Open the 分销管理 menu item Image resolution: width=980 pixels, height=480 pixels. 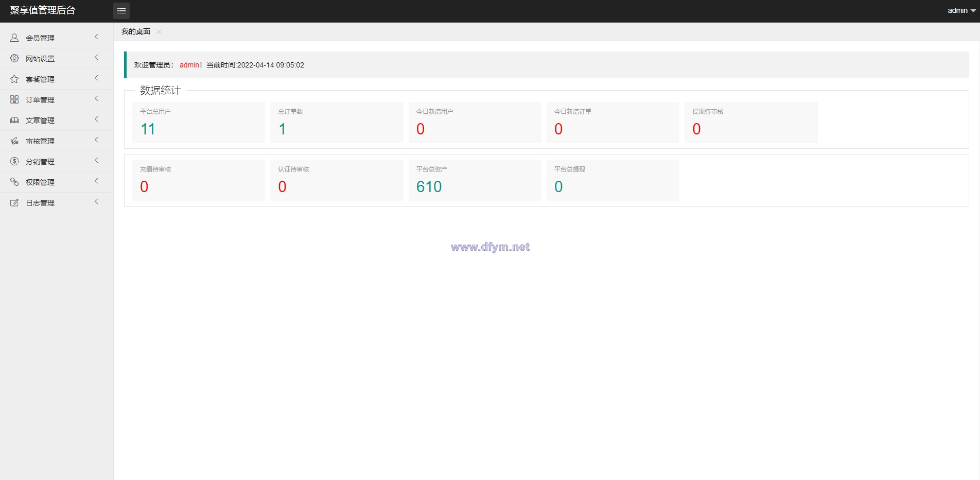tap(57, 161)
